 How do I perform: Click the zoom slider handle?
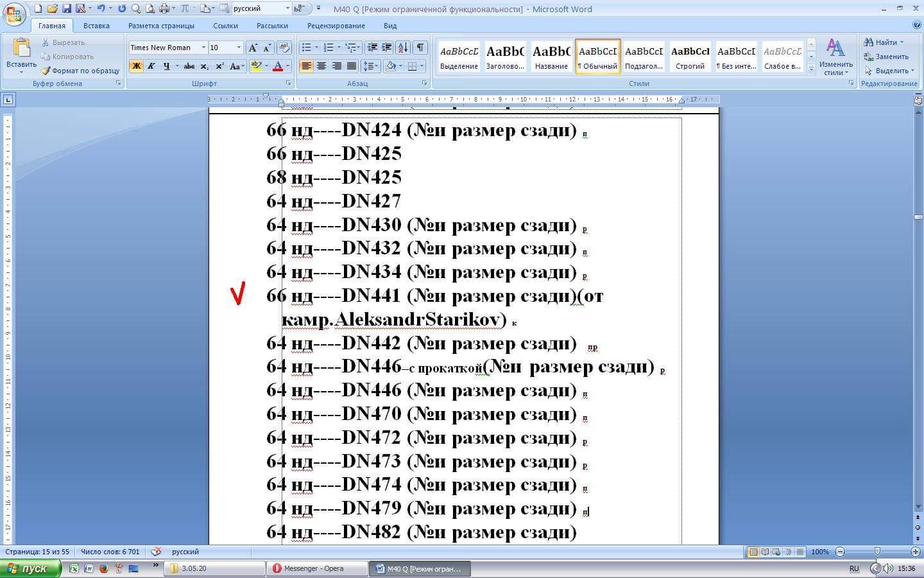877,552
